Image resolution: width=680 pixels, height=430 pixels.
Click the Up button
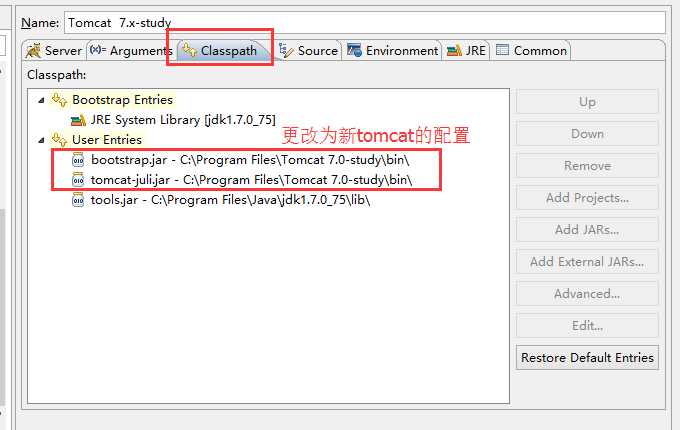(587, 102)
